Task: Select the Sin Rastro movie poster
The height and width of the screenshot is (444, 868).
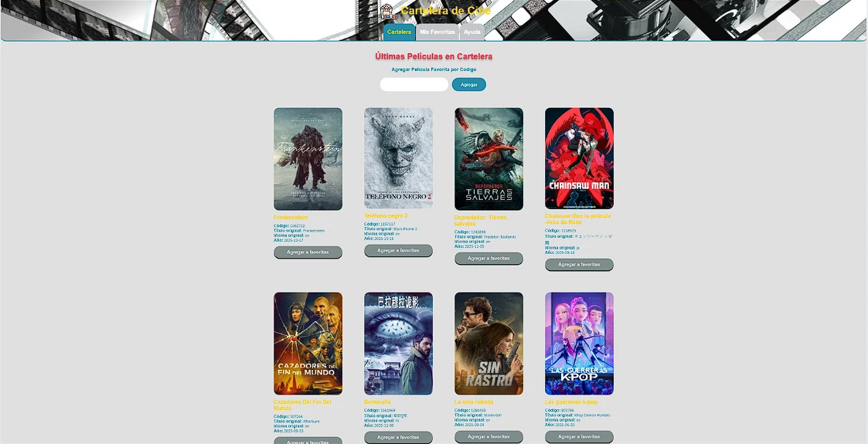Action: click(488, 344)
